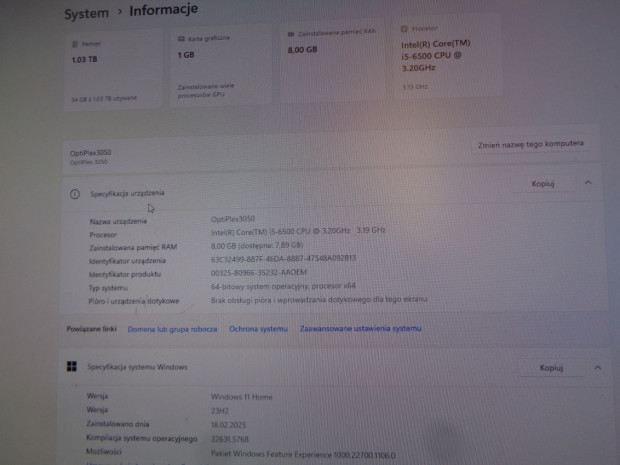Open the Karta graficzna 1 GB card
This screenshot has height=465, width=620.
pos(220,66)
